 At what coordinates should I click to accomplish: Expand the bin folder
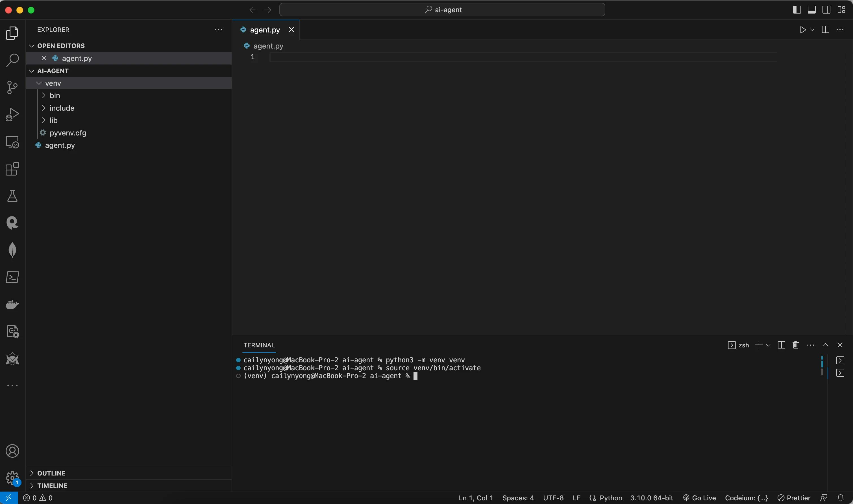click(55, 96)
